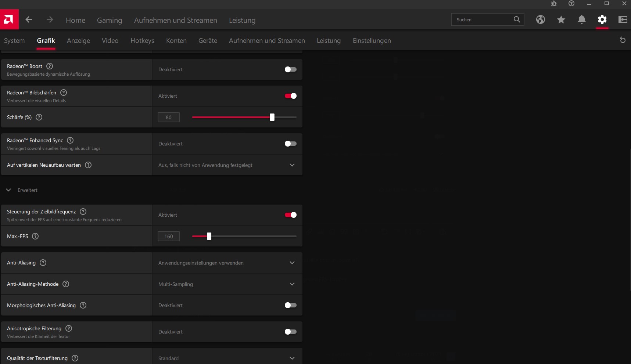Open the Gaming menu

[x=109, y=20]
